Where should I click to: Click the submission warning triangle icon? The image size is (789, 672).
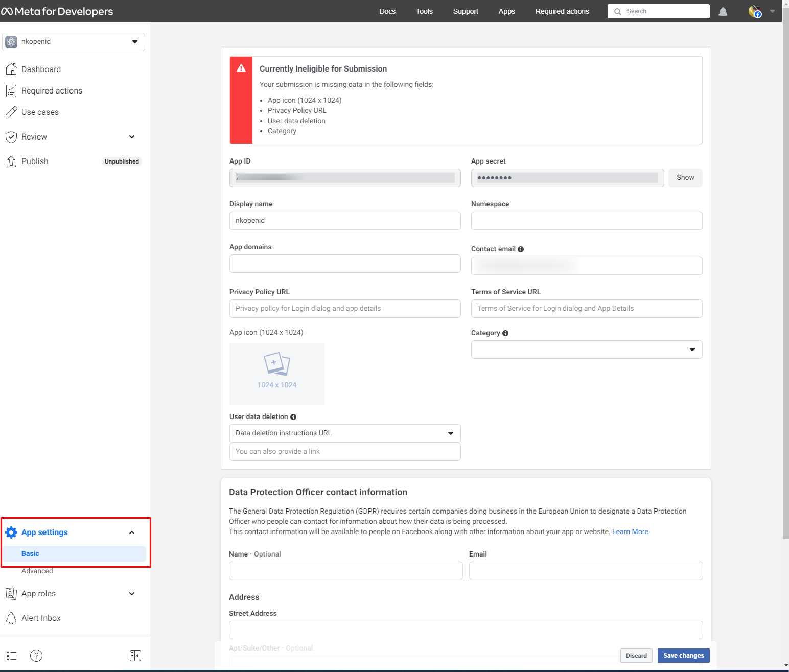(241, 68)
